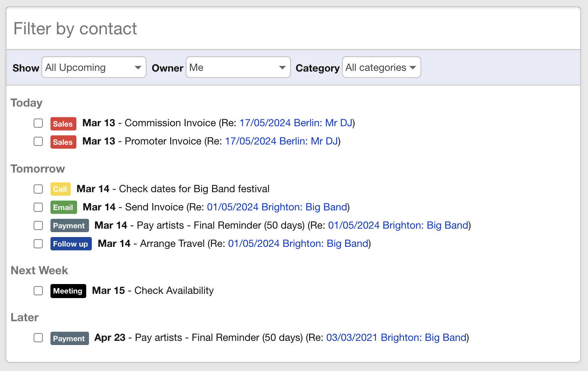
Task: Click the Later section heading
Action: pos(25,317)
